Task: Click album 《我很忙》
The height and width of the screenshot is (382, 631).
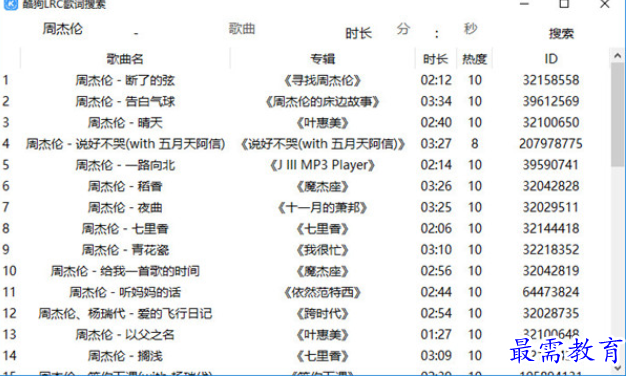Action: 322,250
